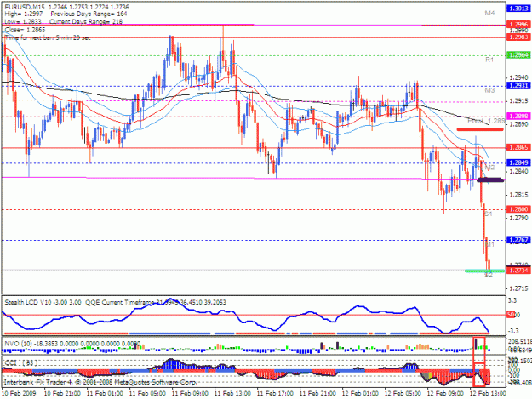The image size is (532, 399).
Task: Select the M2 pivot level label
Action: coord(489,168)
